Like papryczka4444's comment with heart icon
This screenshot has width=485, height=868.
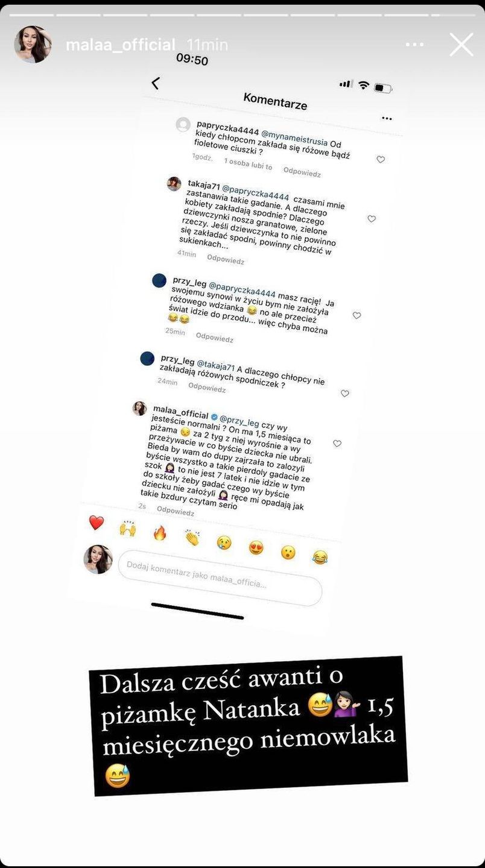point(381,160)
